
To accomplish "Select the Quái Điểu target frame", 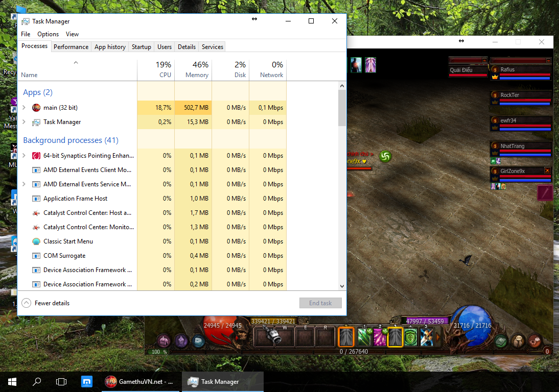I will point(468,70).
